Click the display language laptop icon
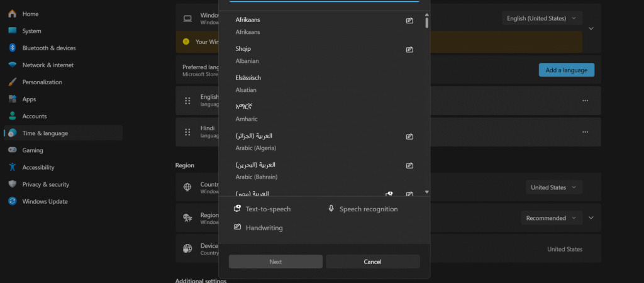 [187, 18]
